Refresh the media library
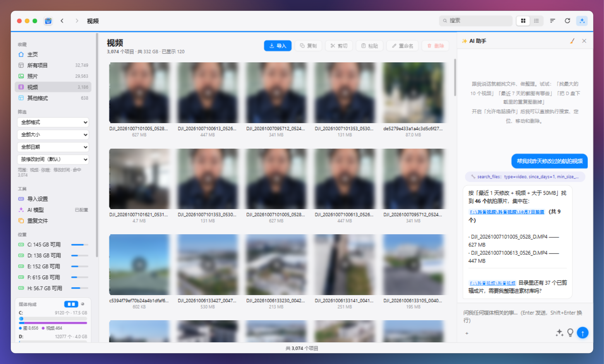Screen dimensions: 604x364 coord(567,21)
